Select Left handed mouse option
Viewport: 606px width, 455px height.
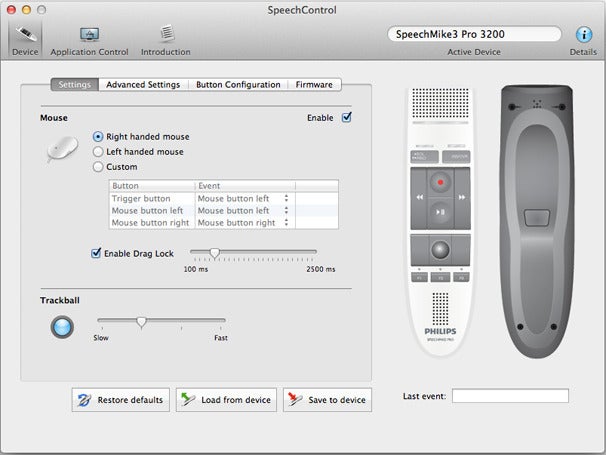coord(98,152)
